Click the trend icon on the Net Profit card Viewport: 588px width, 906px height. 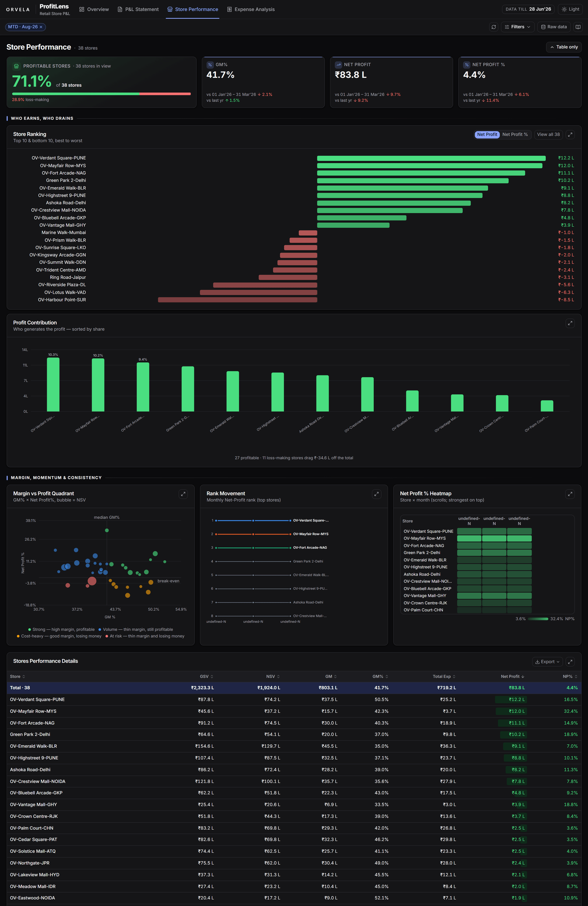[x=338, y=65]
